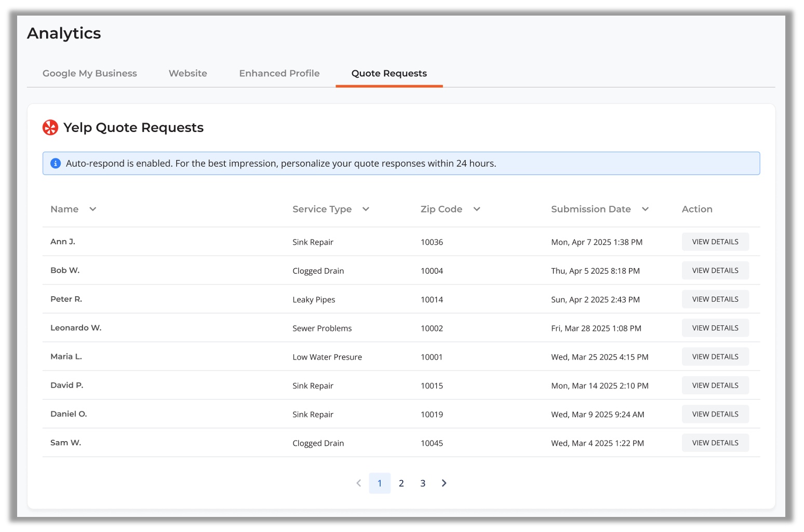Click zip code 10019
This screenshot has width=804, height=532.
point(432,415)
